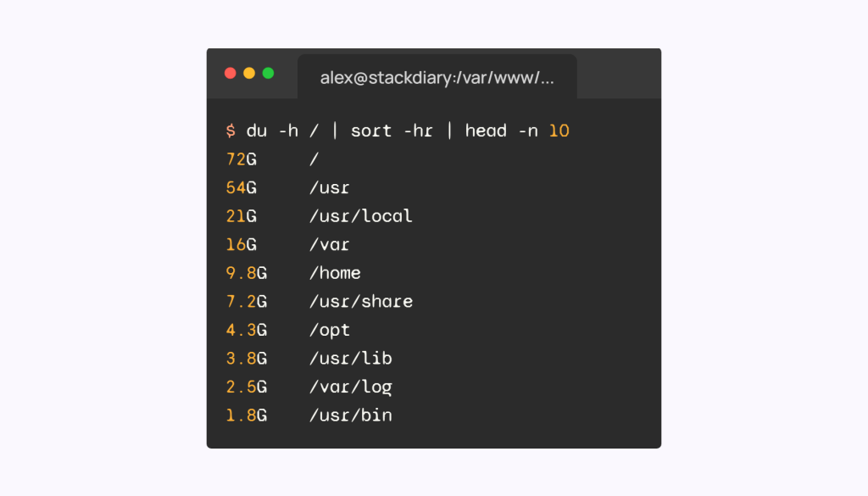This screenshot has width=868, height=496.
Task: Click the dollar sign prompt symbol
Action: [231, 131]
